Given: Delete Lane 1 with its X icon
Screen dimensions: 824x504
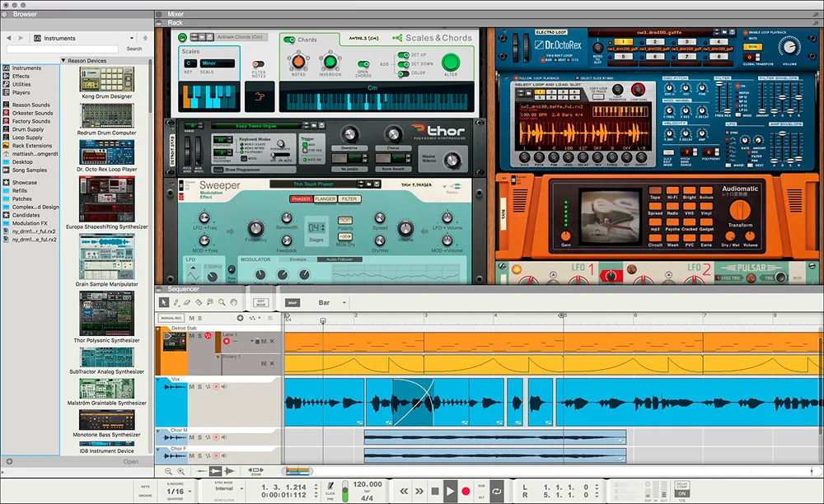Looking at the screenshot, I should 272,341.
